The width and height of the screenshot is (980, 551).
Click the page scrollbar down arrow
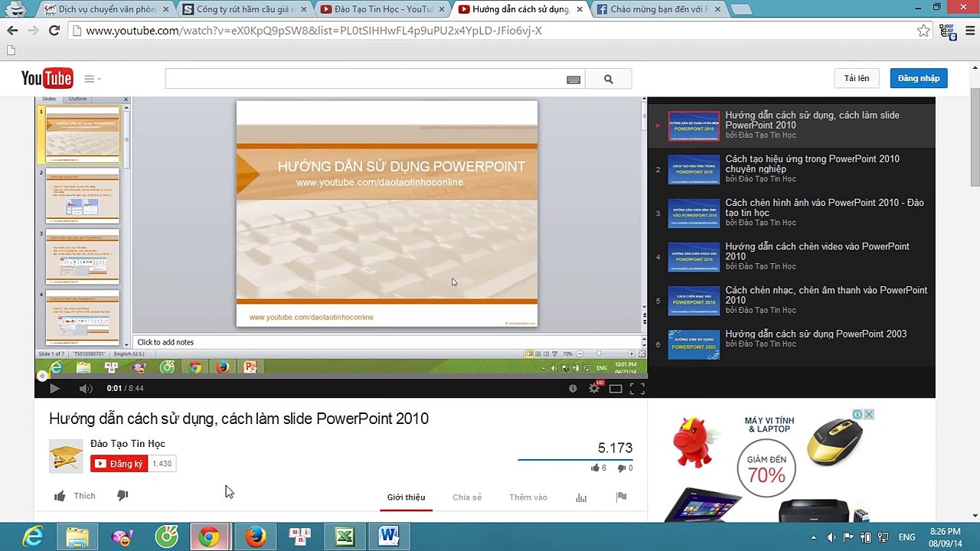[x=975, y=516]
